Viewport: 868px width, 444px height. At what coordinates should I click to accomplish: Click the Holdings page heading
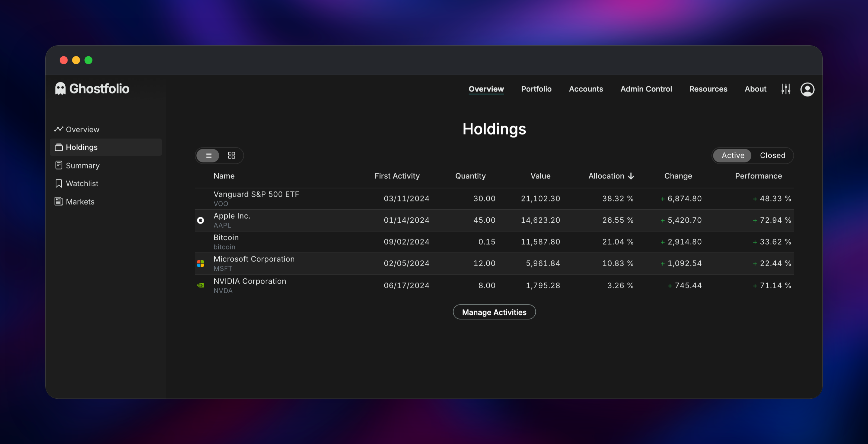tap(494, 129)
